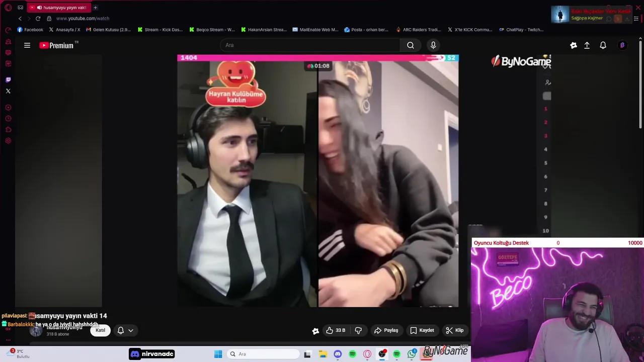The height and width of the screenshot is (362, 644).
Task: Mute the husamyuyu YouTube tab speaker
Action: (x=39, y=8)
